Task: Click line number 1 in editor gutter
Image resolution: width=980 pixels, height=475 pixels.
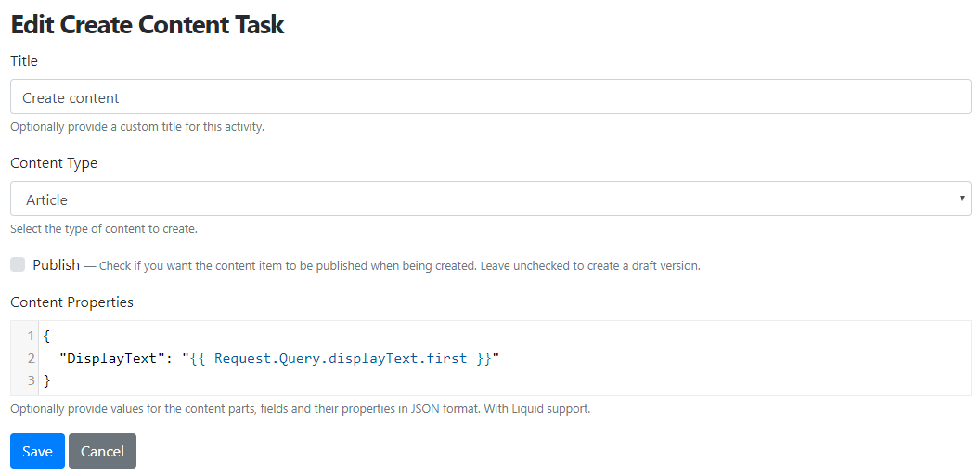Action: pos(31,336)
